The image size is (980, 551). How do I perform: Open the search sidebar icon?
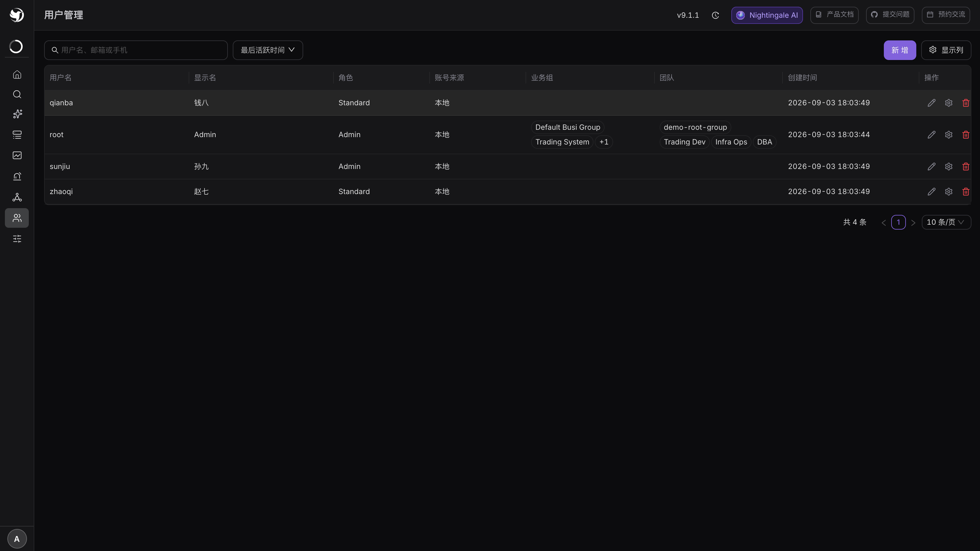17,94
